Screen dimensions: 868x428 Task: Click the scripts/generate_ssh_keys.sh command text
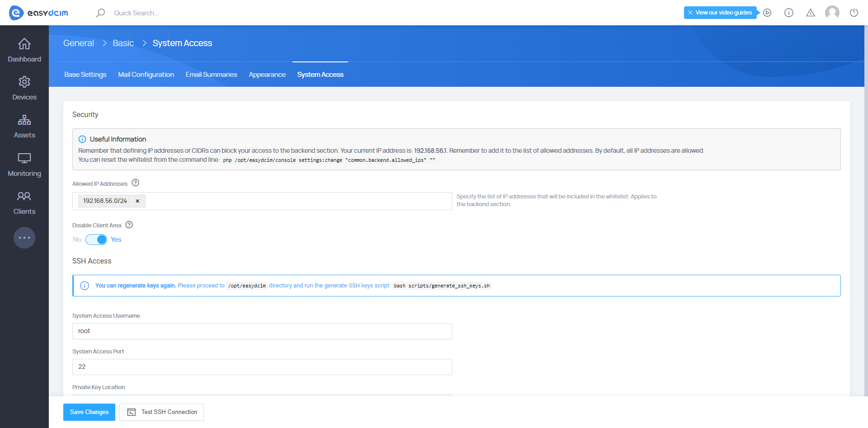[x=442, y=286]
